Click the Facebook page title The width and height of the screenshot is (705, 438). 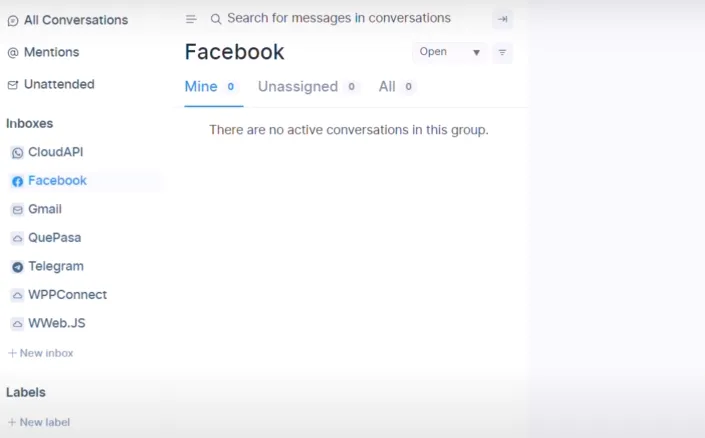coord(234,52)
